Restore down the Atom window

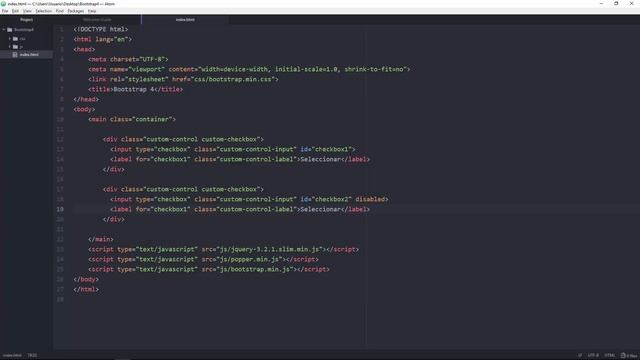point(616,4)
